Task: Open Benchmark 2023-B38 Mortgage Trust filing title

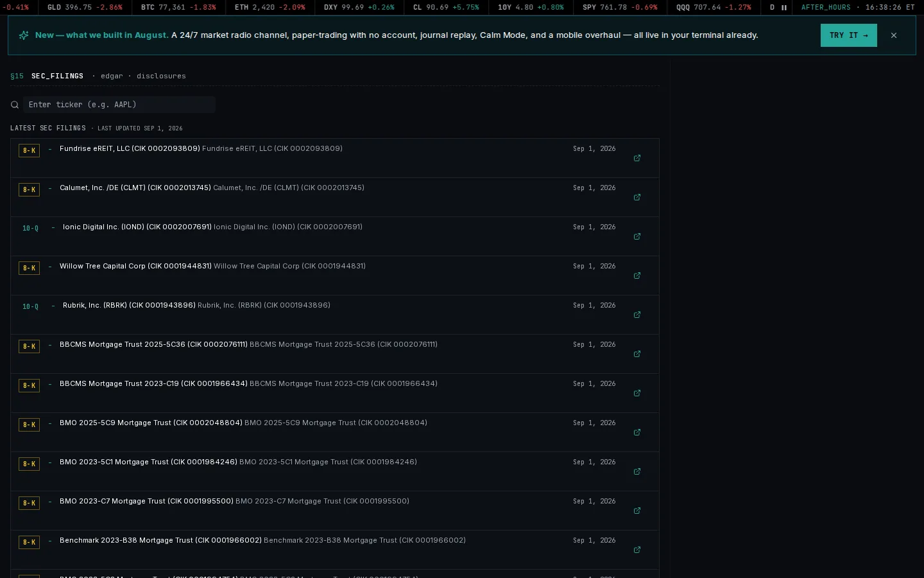Action: tap(160, 540)
